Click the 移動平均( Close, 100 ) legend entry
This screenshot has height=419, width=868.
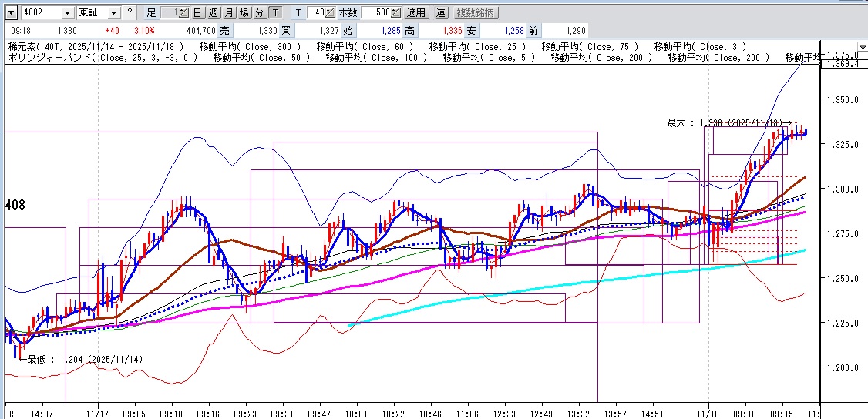pyautogui.click(x=376, y=58)
